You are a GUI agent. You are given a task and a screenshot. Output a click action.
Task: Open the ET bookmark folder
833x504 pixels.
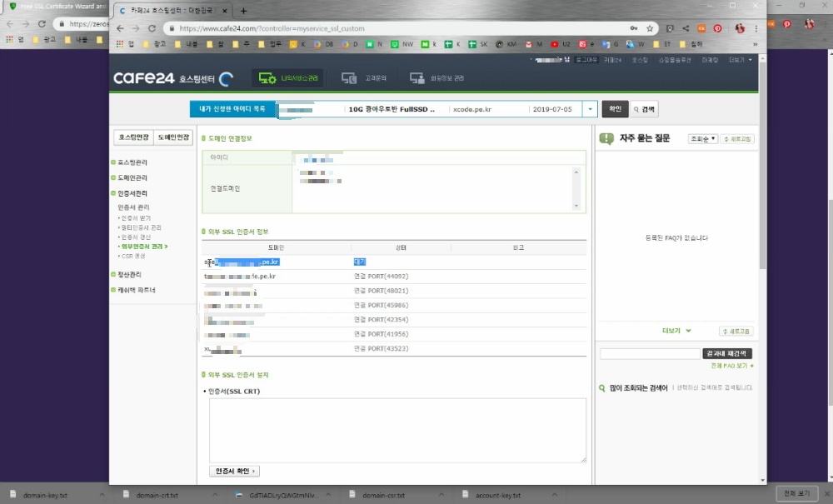662,44
